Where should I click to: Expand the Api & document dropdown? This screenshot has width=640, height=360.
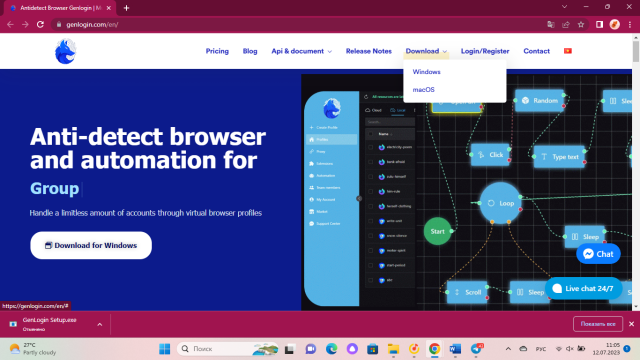(302, 51)
